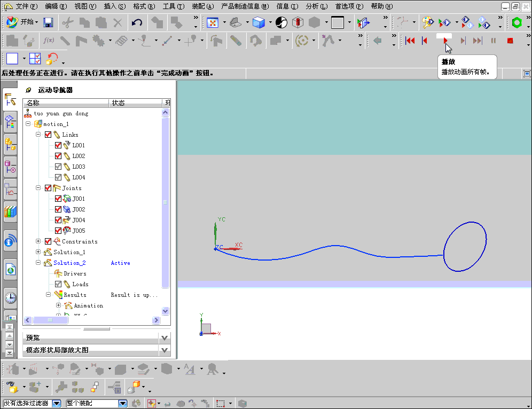Viewport: 532px width, 409px height.
Task: Collapse the Links tree node
Action: (x=38, y=135)
